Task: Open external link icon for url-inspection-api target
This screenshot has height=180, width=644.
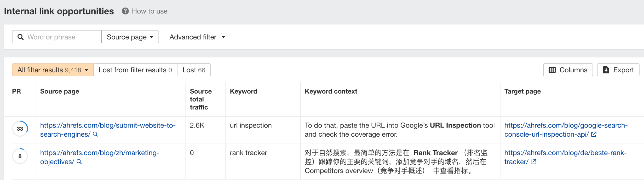Action: tap(594, 134)
